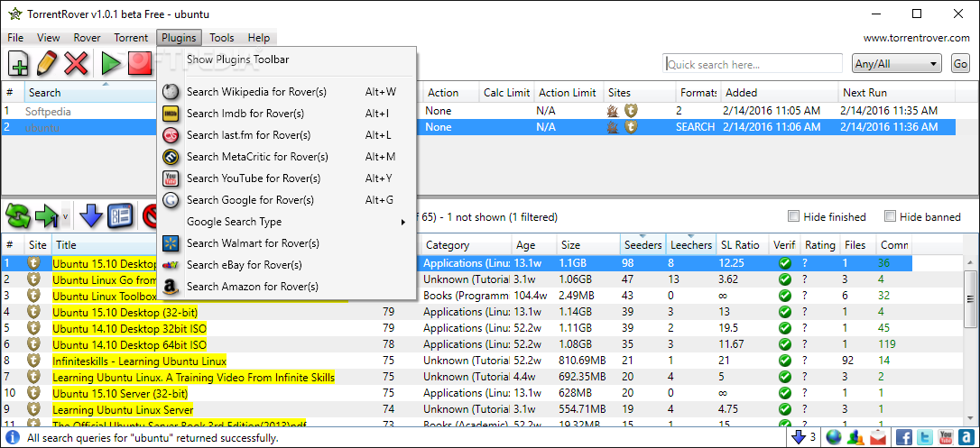Click the Amazon plugin icon in menu
The width and height of the screenshot is (980, 448).
coord(171,287)
